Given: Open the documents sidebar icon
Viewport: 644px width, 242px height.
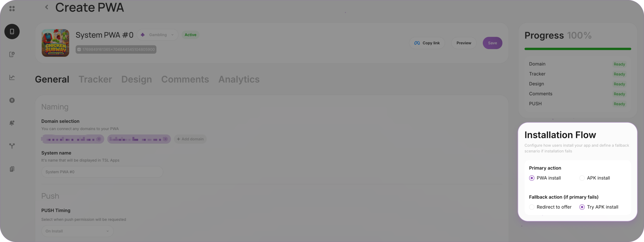Looking at the screenshot, I should coord(12,169).
